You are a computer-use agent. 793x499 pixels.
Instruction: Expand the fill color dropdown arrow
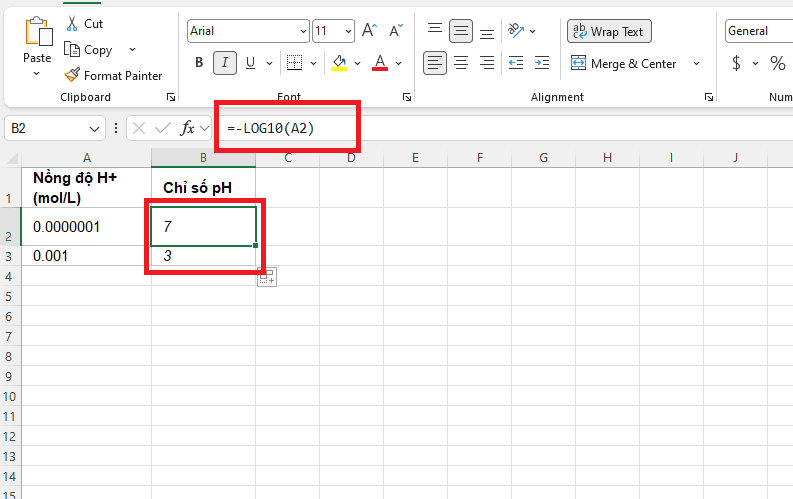pos(358,63)
